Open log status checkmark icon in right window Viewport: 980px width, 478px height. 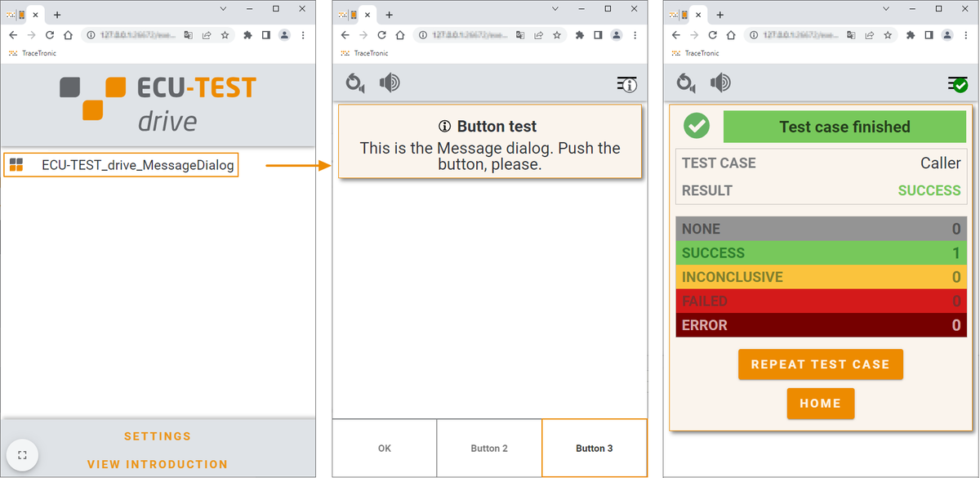pos(958,83)
